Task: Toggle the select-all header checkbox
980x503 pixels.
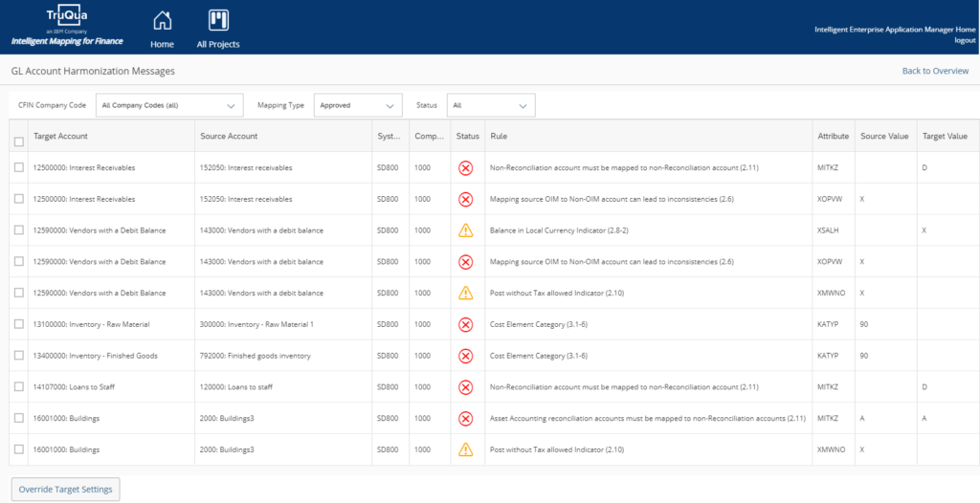Action: point(19,142)
